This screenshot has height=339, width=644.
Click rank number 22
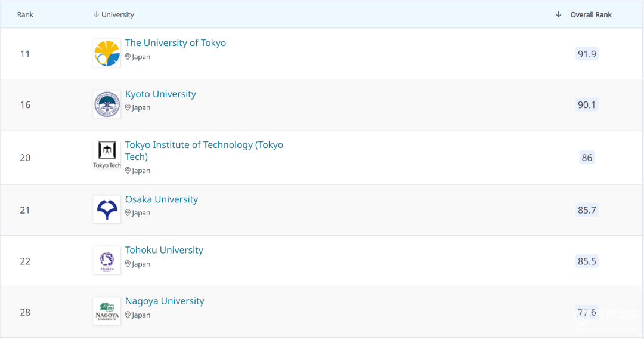click(x=25, y=261)
